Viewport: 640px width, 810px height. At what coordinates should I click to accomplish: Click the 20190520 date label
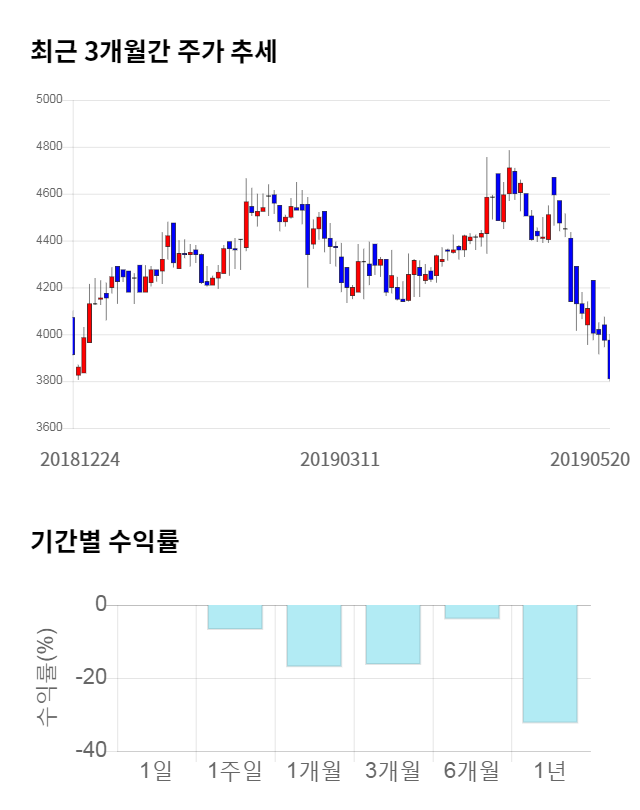coord(590,459)
